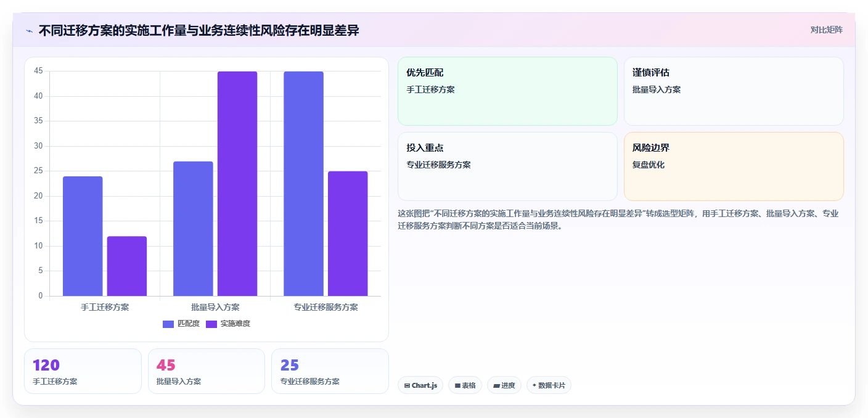Select the 匹配度 bar for 手工迁移方案
This screenshot has height=418, width=868.
83,236
